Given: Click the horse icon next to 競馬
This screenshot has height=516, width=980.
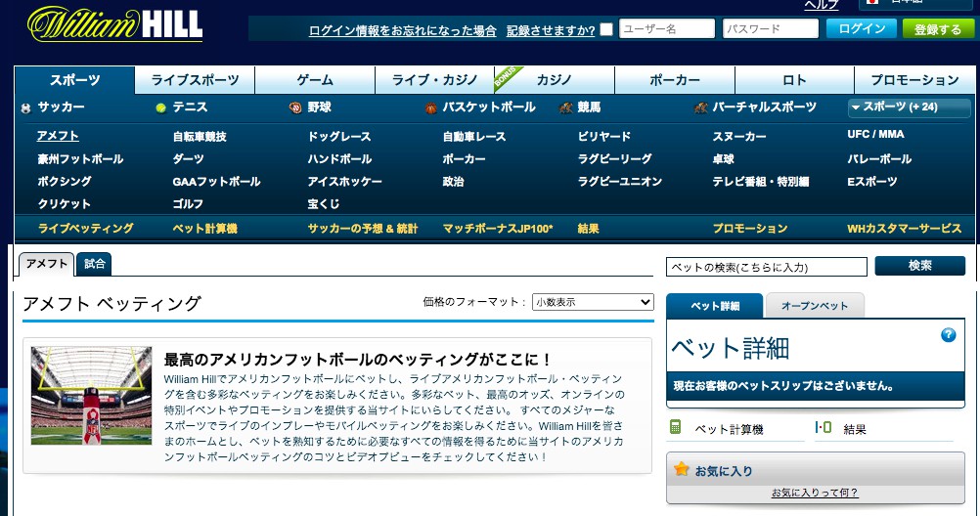Looking at the screenshot, I should tap(565, 108).
